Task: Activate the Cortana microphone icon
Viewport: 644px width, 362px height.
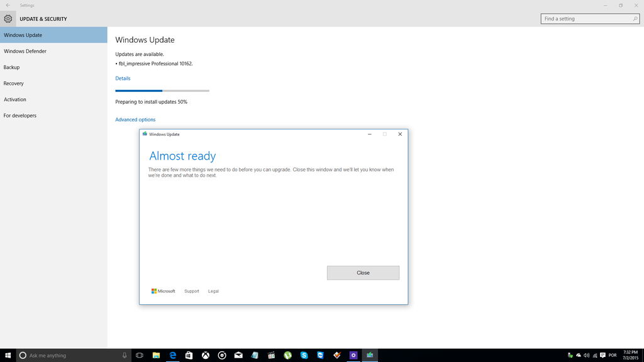Action: pyautogui.click(x=125, y=356)
